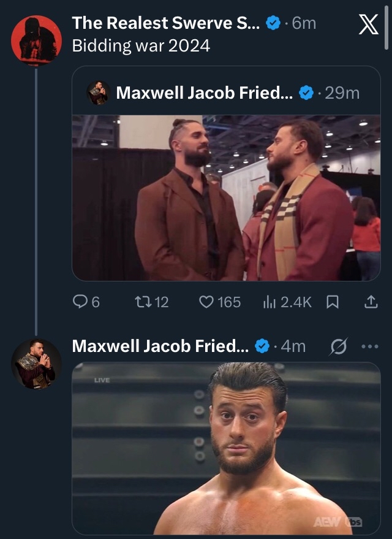The height and width of the screenshot is (539, 392).
Task: Click the Bidding war 2024 tweet text
Action: 141,46
